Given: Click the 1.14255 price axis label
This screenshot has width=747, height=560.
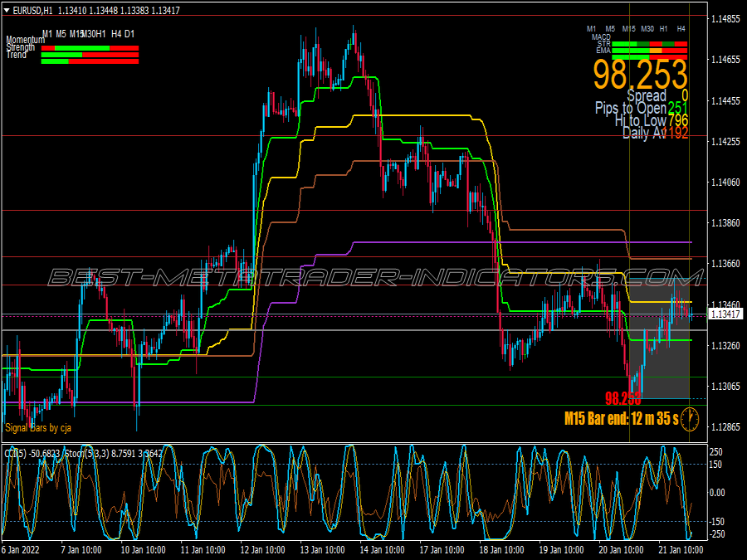Looking at the screenshot, I should [726, 141].
